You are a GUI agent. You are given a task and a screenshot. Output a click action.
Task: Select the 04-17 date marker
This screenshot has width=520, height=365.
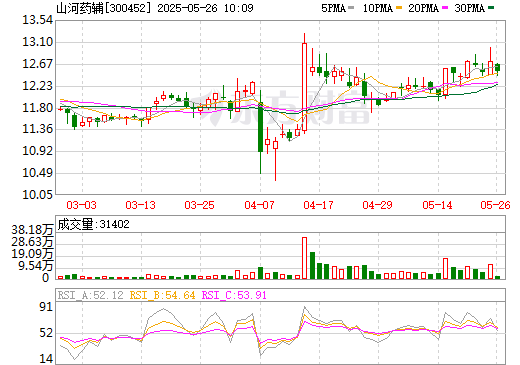(318, 205)
